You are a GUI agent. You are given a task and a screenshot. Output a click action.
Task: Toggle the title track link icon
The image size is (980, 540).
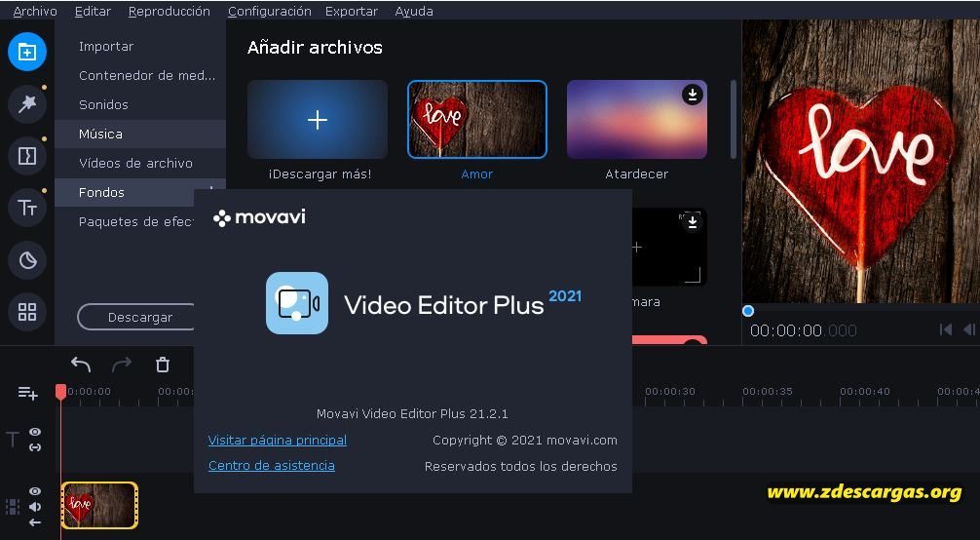pyautogui.click(x=35, y=446)
